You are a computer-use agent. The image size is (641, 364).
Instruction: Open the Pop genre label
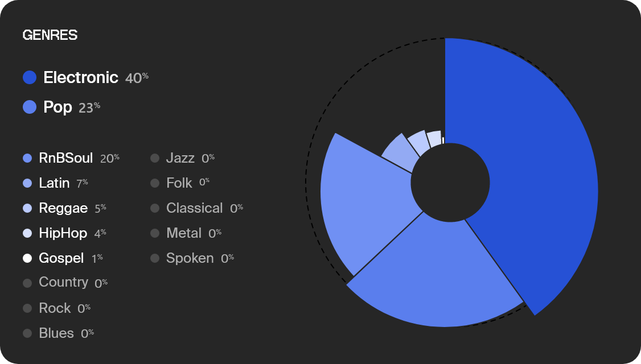coord(57,107)
